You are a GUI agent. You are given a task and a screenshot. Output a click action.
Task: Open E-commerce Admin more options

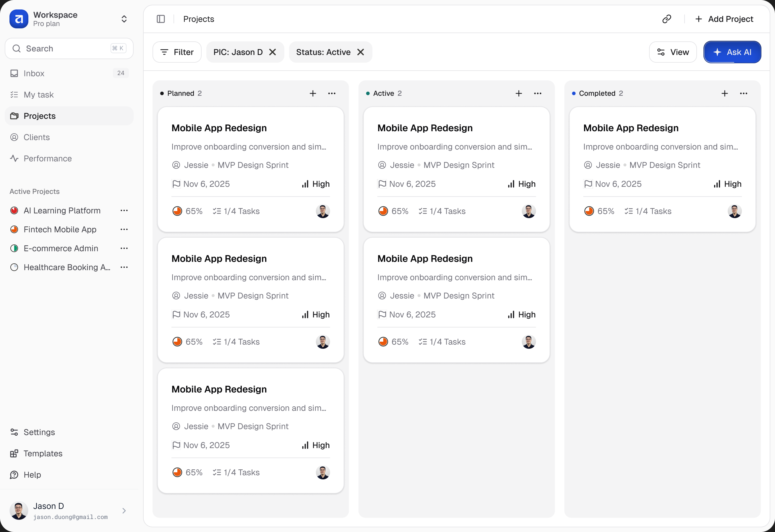124,249
